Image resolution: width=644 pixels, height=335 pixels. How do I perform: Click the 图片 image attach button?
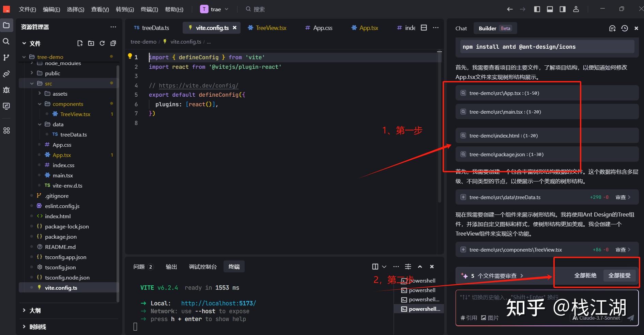click(x=490, y=318)
